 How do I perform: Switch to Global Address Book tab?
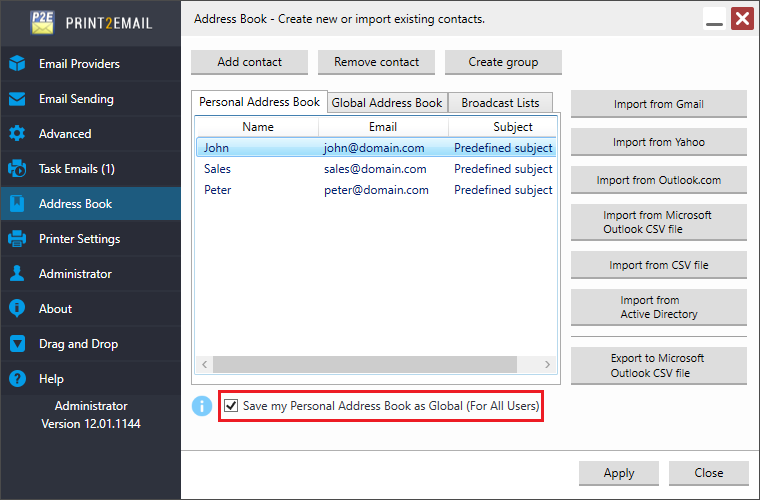(387, 103)
